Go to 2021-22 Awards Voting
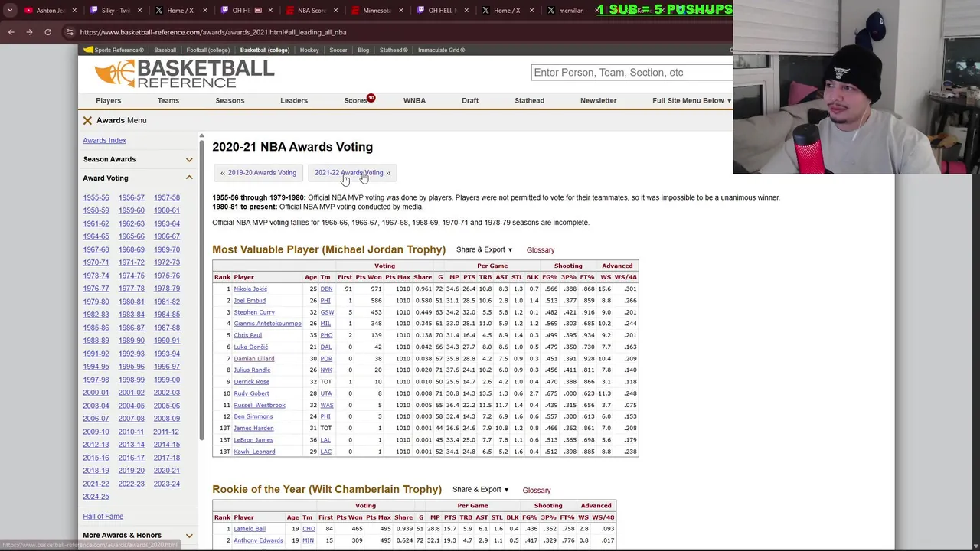This screenshot has height=551, width=980. point(353,173)
